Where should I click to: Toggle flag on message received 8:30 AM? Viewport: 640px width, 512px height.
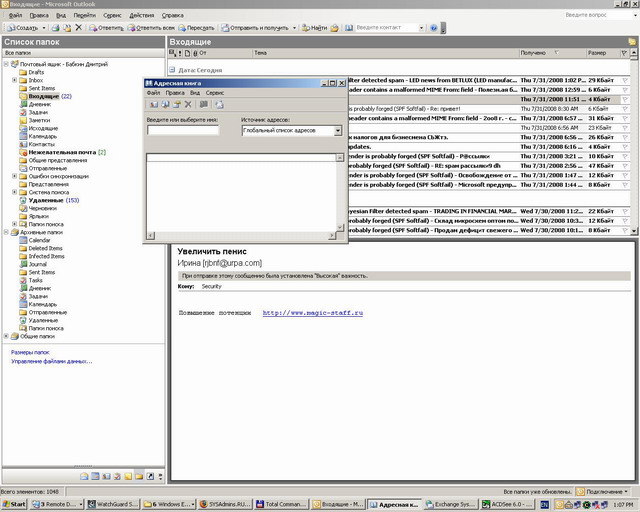625,109
